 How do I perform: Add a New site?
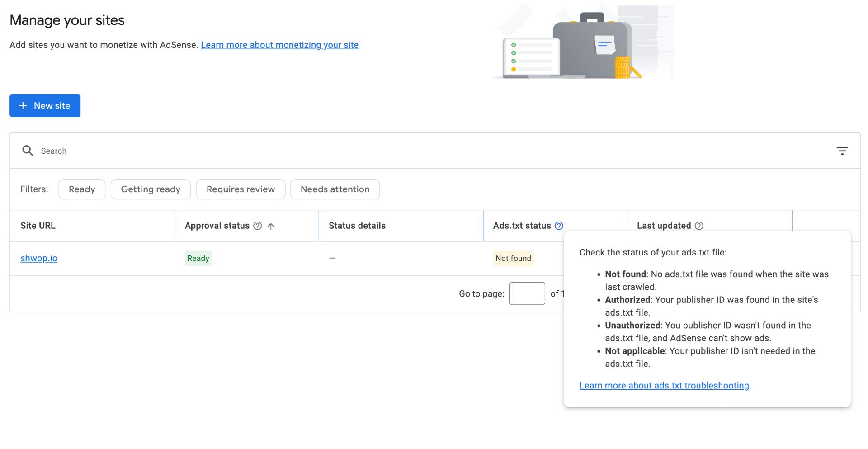(x=45, y=105)
